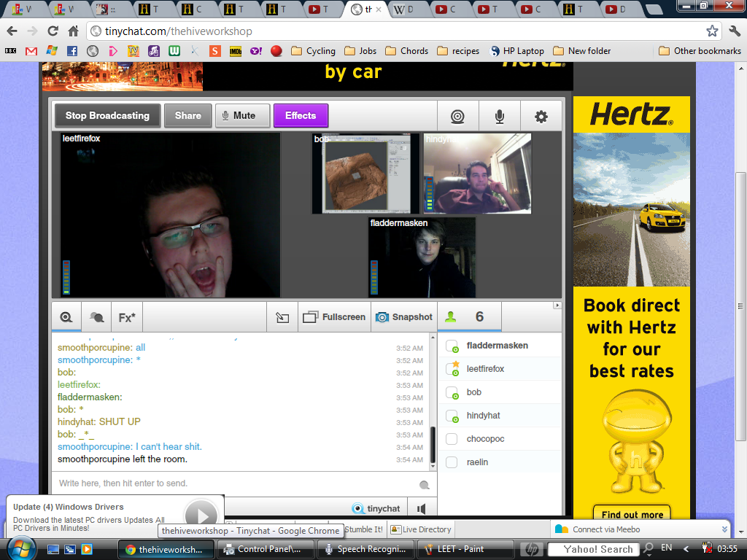Click Stop Broadcasting button
This screenshot has width=747, height=560.
(x=108, y=116)
